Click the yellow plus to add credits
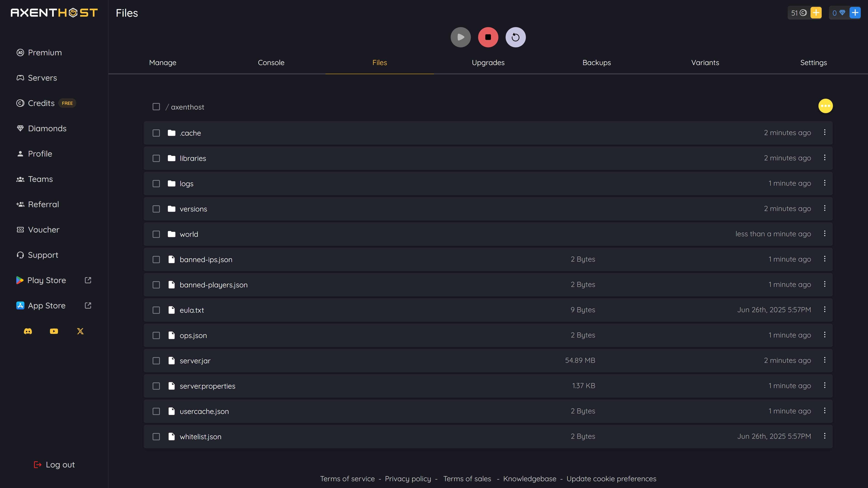This screenshot has height=488, width=868. [x=816, y=13]
